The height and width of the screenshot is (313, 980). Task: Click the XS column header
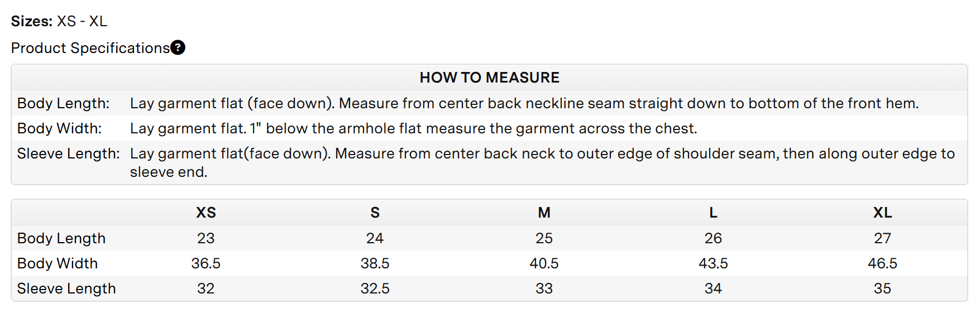205,213
